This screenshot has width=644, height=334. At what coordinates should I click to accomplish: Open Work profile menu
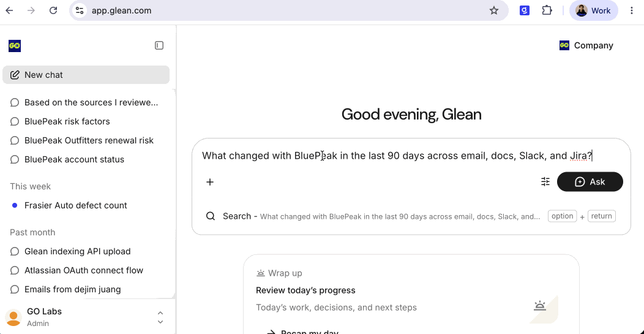593,10
